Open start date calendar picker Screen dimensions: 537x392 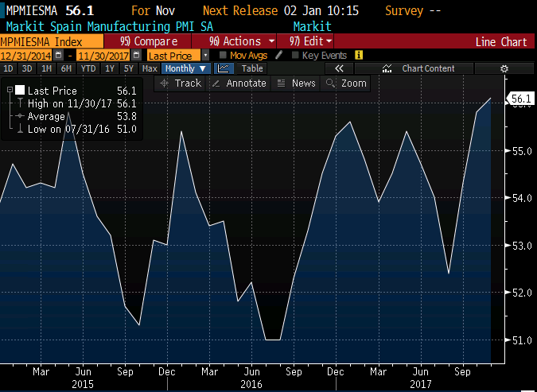pyautogui.click(x=60, y=56)
